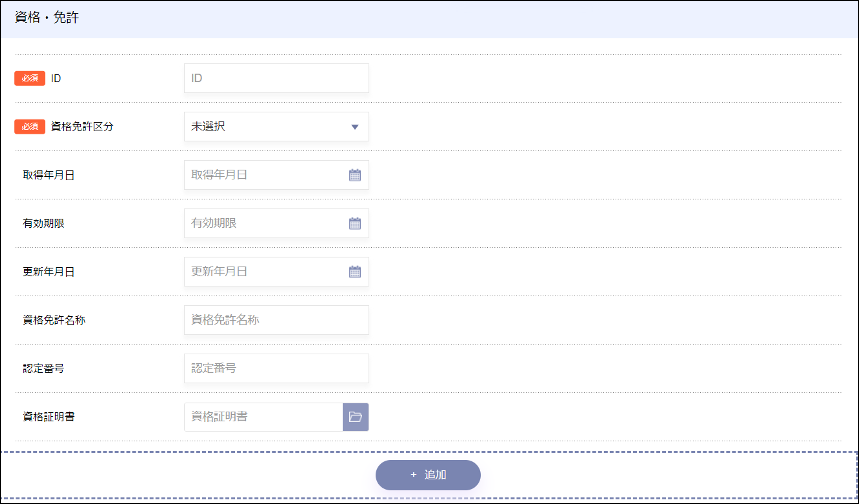The height and width of the screenshot is (504, 859).
Task: Click the 認定番号 text field
Action: (x=276, y=368)
